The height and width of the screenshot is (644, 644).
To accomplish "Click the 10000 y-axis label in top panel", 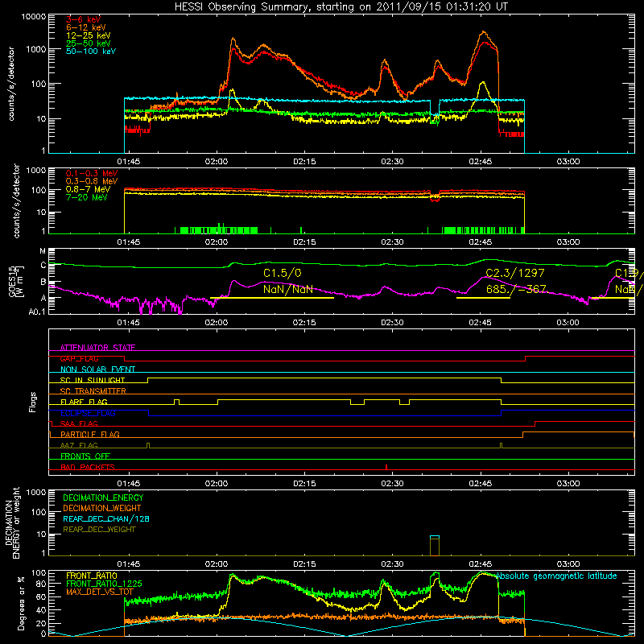I will coord(34,17).
